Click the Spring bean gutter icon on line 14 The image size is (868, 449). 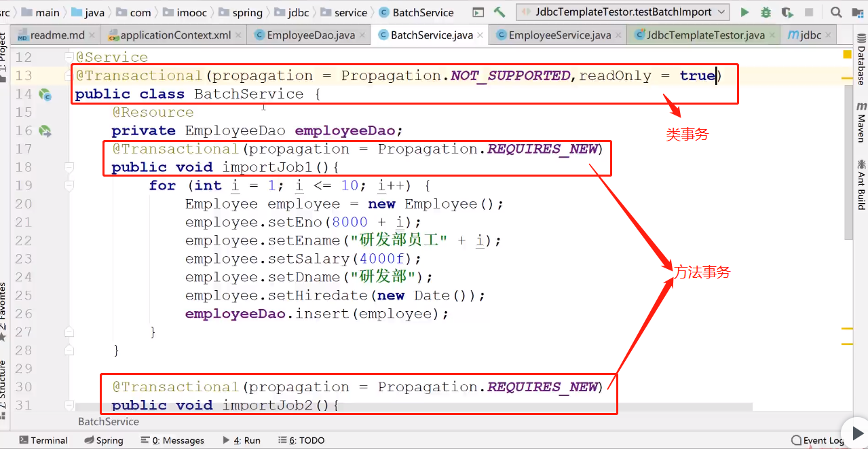pyautogui.click(x=45, y=94)
